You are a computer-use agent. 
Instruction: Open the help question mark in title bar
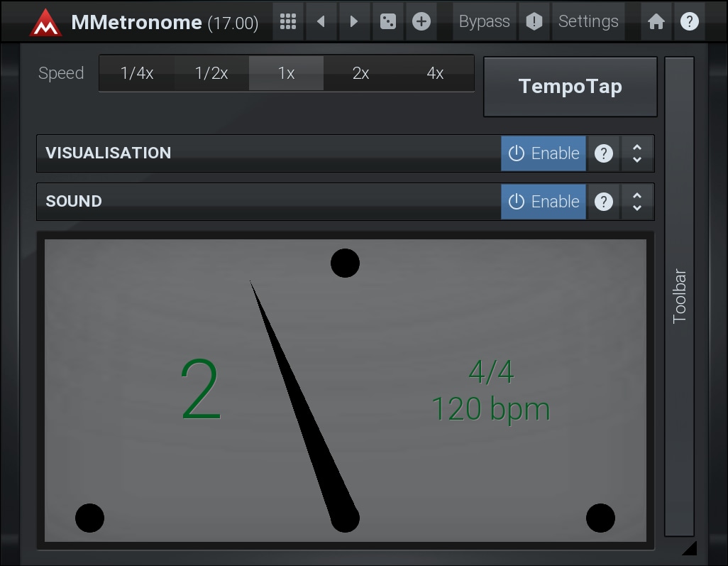point(689,21)
